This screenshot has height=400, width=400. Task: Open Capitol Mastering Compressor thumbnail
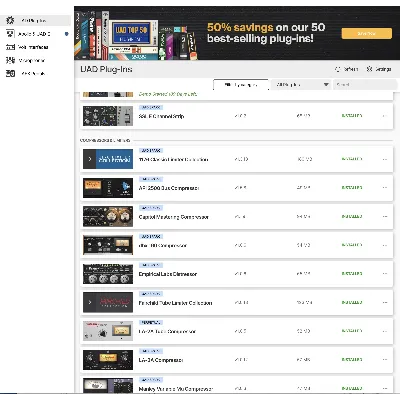pyautogui.click(x=108, y=216)
